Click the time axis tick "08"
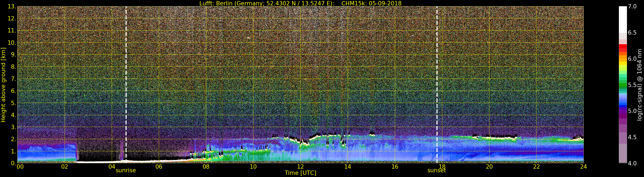 [206, 166]
